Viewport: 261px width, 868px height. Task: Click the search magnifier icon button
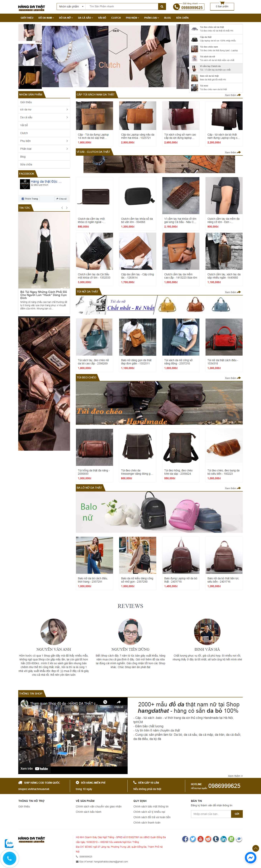click(162, 6)
